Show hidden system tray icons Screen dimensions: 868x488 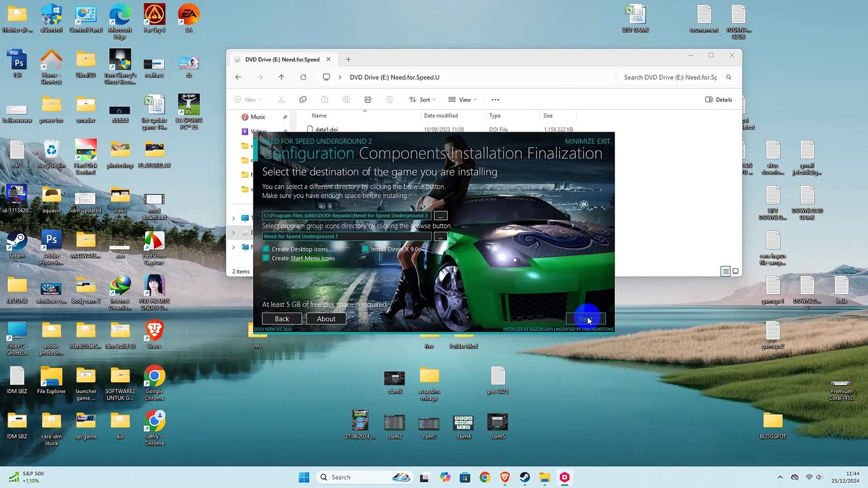coord(780,477)
